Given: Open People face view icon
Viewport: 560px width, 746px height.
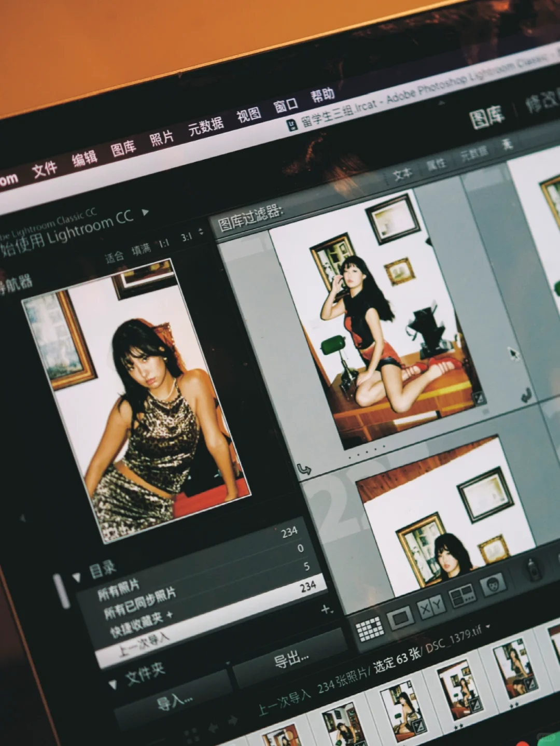Looking at the screenshot, I should [493, 584].
